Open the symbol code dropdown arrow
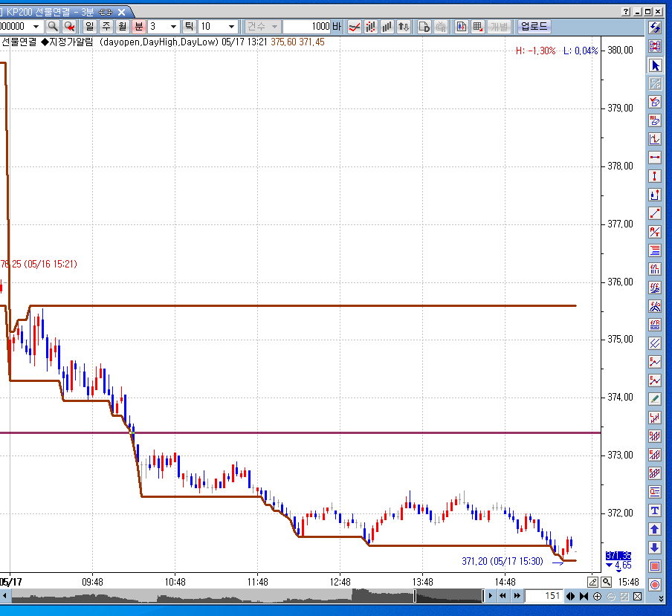The height and width of the screenshot is (616, 672). coord(36,27)
